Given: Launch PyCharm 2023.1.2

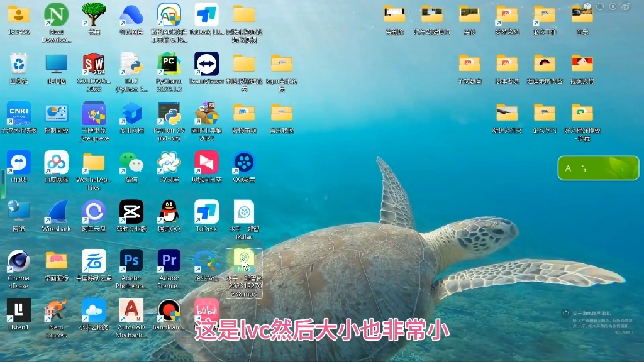Looking at the screenshot, I should pos(169,65).
